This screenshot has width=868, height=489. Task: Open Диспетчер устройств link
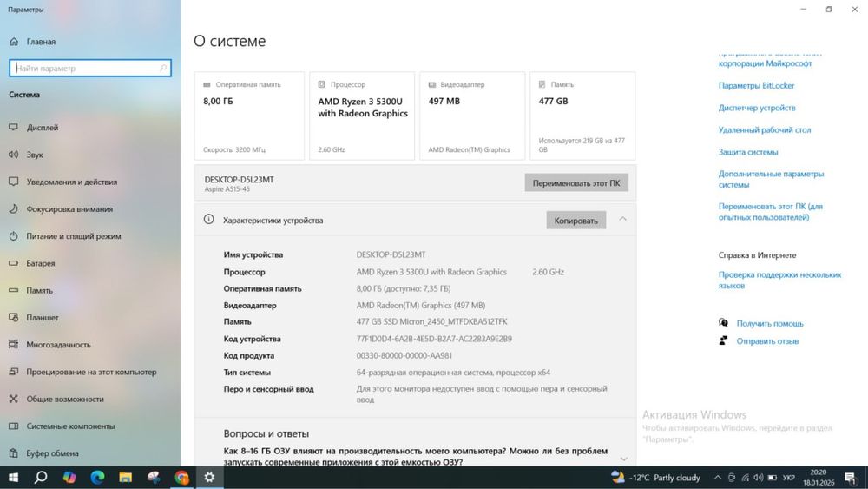coord(757,108)
